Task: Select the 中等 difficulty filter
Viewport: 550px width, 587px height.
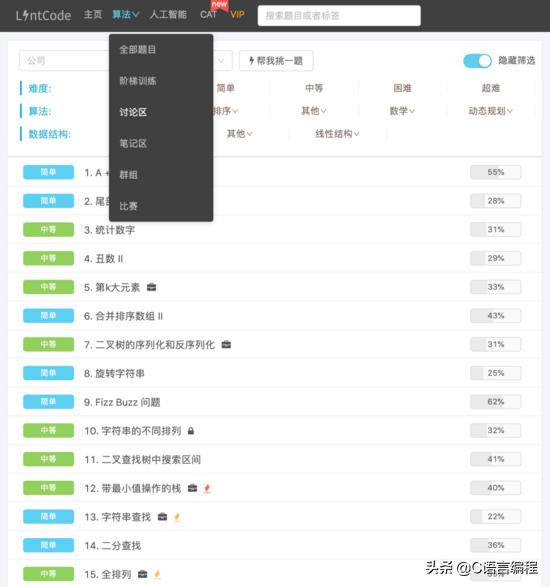Action: pyautogui.click(x=314, y=88)
